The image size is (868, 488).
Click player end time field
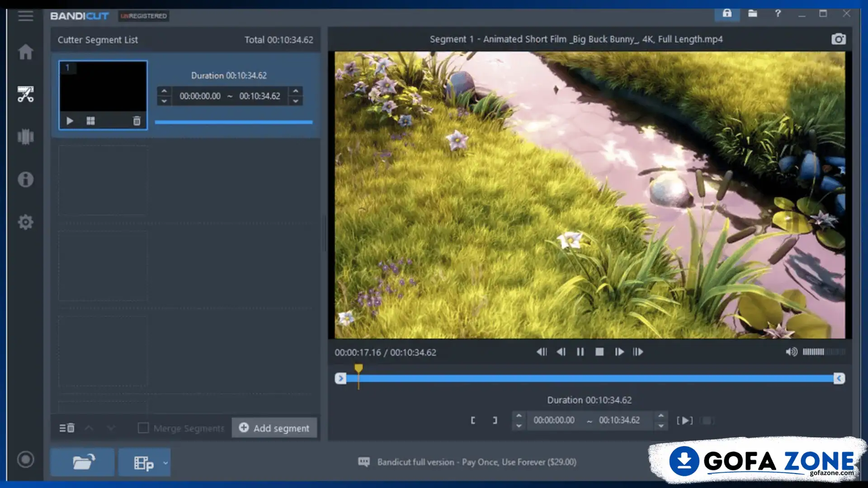click(x=619, y=420)
